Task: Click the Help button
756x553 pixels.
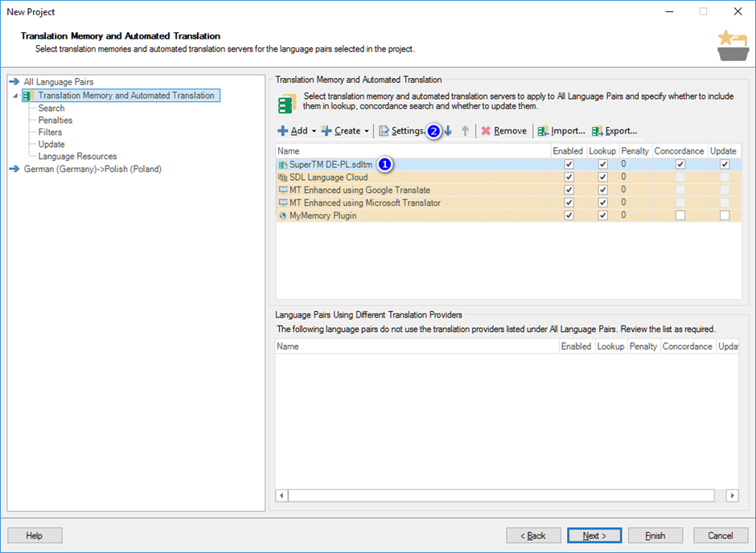Action: (35, 535)
